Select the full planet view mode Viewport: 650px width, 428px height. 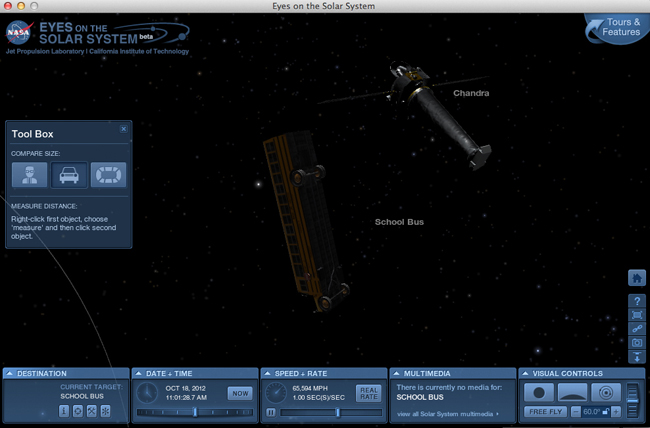pos(538,392)
